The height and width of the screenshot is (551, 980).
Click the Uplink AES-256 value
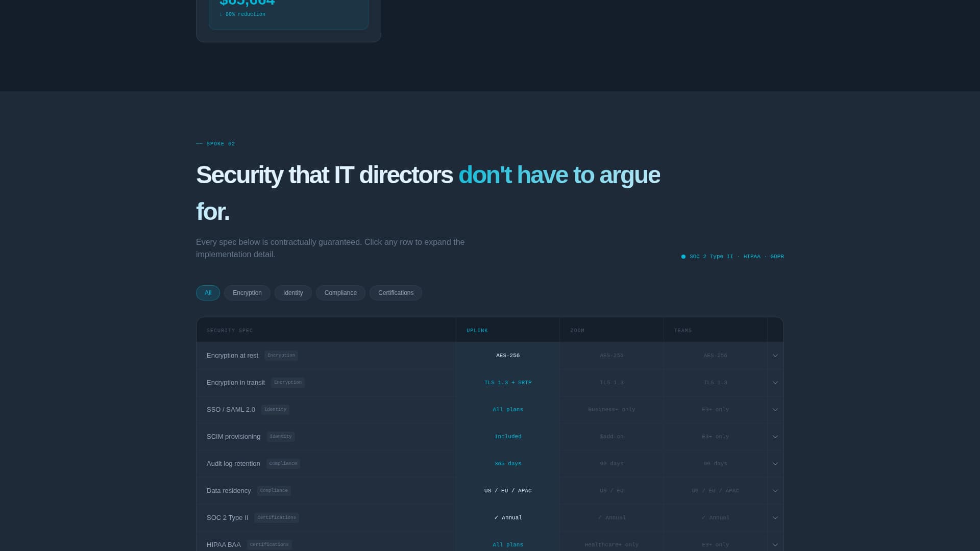click(x=508, y=356)
